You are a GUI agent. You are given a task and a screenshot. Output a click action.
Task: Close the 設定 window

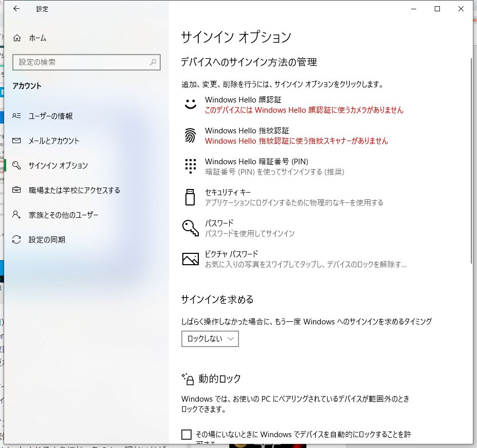click(x=461, y=9)
